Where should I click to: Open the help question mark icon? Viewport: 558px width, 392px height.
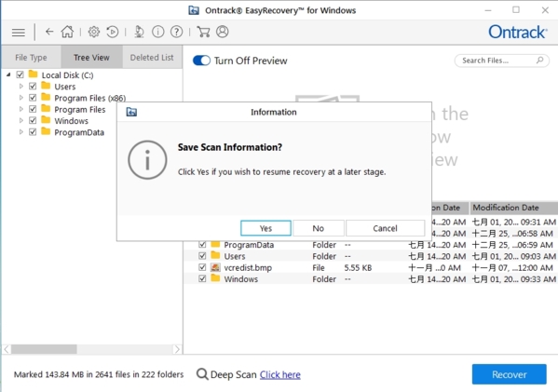pyautogui.click(x=176, y=32)
